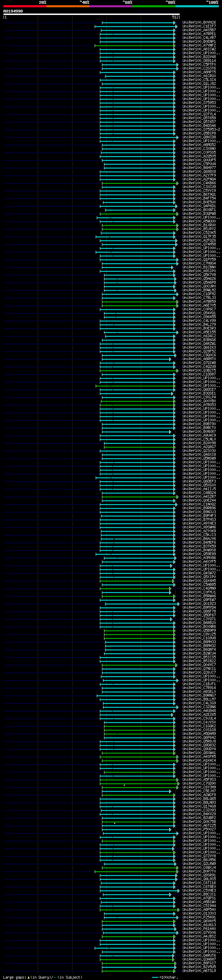The width and height of the screenshot is (222, 980).
Task: Open hit UniRef100_A7VNF2
Action: point(199,45)
